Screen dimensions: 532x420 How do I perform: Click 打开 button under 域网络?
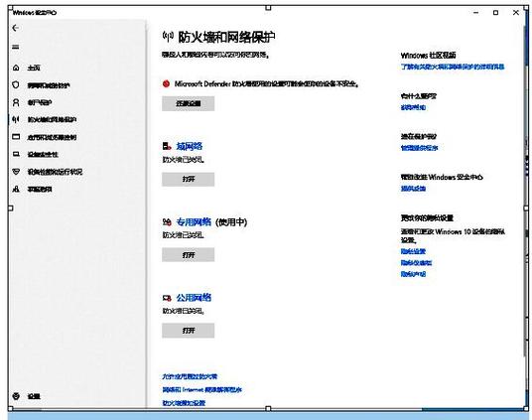point(188,179)
